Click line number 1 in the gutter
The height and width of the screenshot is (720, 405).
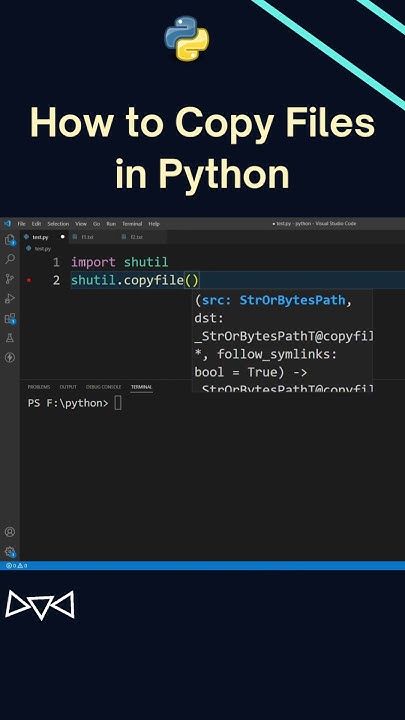(56, 263)
